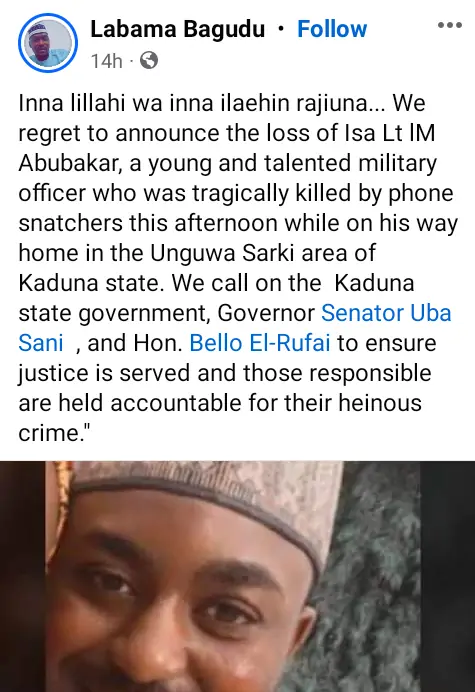This screenshot has width=475, height=692.
Task: Click the post text paragraph body
Action: pyautogui.click(x=238, y=268)
